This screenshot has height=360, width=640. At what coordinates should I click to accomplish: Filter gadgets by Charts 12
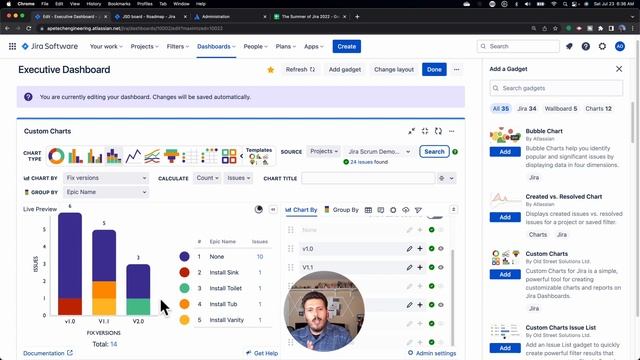point(598,109)
